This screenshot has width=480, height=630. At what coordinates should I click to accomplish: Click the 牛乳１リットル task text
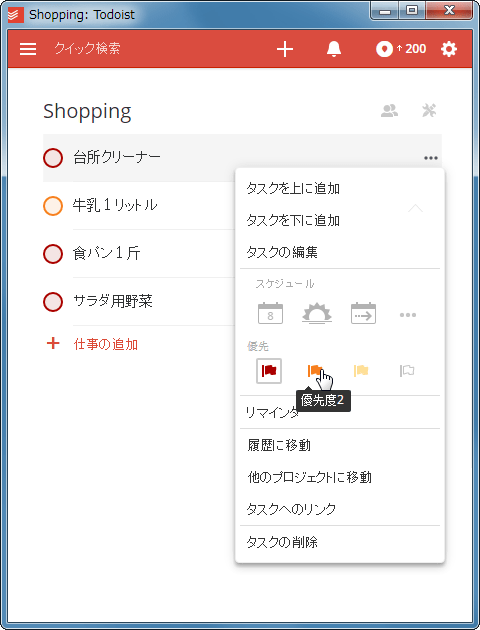(x=115, y=205)
